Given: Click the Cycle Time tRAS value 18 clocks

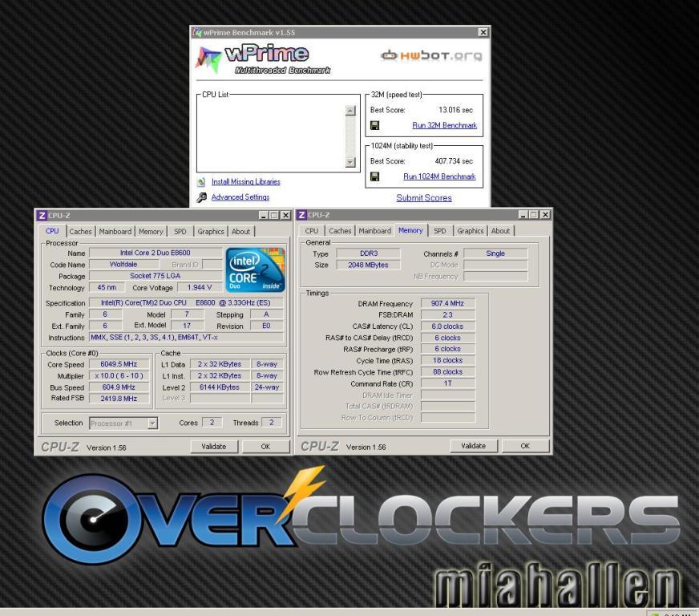Looking at the screenshot, I should [x=447, y=360].
